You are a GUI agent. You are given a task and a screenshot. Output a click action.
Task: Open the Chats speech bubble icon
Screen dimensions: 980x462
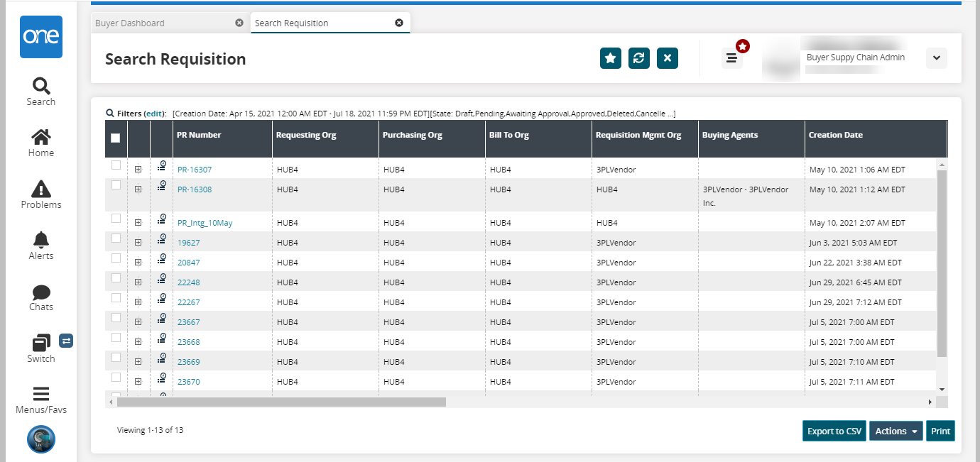41,292
